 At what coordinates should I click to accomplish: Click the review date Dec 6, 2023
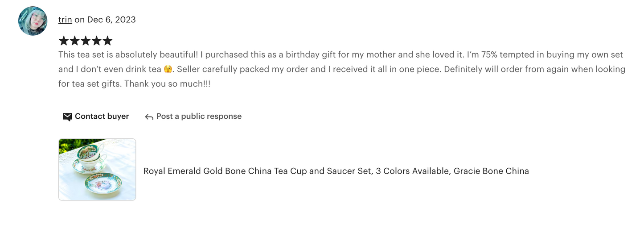(x=111, y=20)
